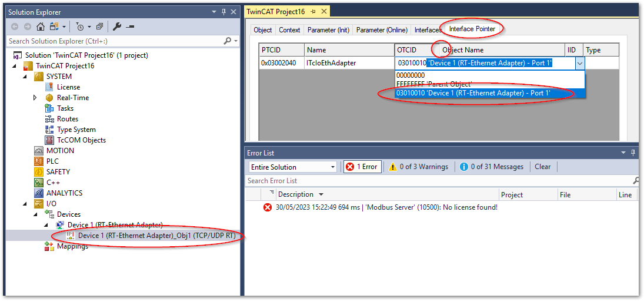Select the PLC node

(52, 161)
